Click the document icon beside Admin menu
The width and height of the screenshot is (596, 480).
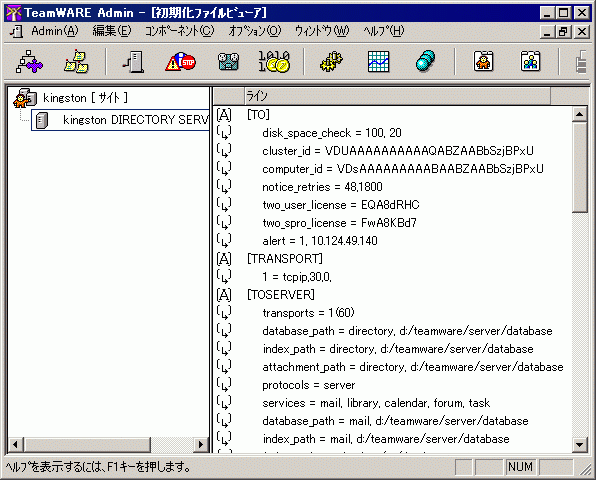17,31
